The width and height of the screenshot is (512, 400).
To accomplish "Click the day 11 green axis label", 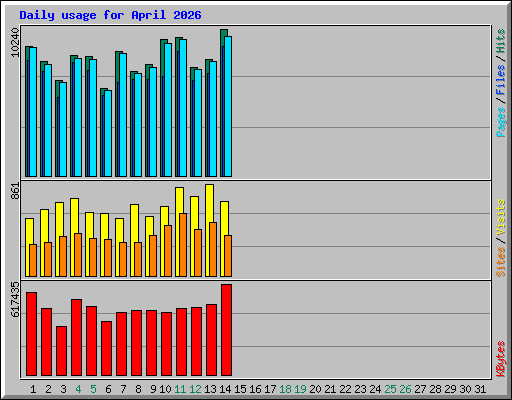I will click(180, 389).
